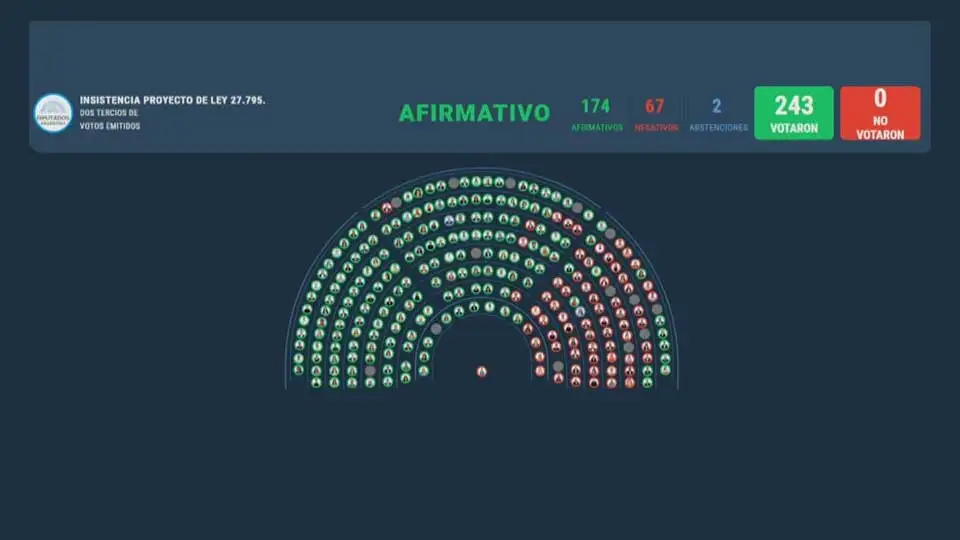This screenshot has width=960, height=540.
Task: Click the AFIRMATIVO result label
Action: pyautogui.click(x=474, y=113)
